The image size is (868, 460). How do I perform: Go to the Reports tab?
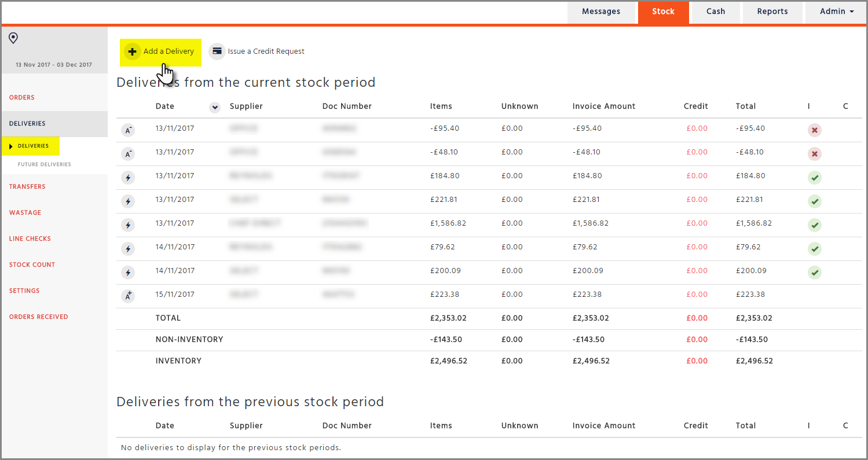tap(772, 12)
